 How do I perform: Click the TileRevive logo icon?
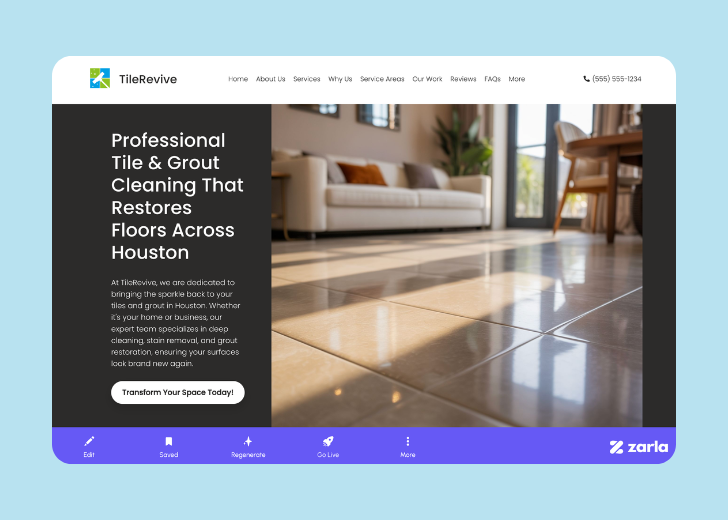click(100, 79)
